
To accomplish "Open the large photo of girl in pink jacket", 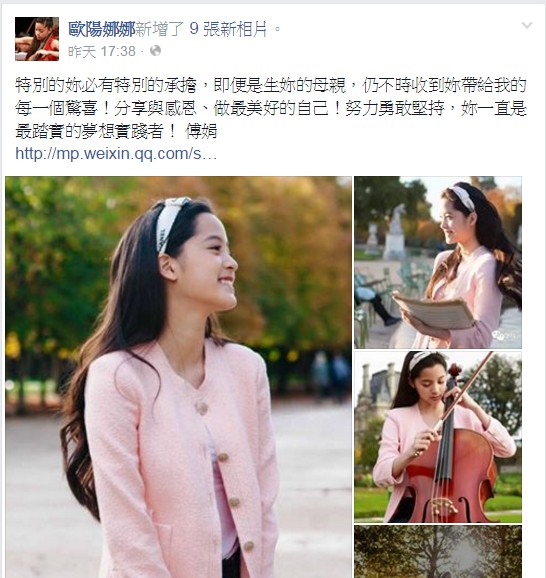I will [x=178, y=377].
